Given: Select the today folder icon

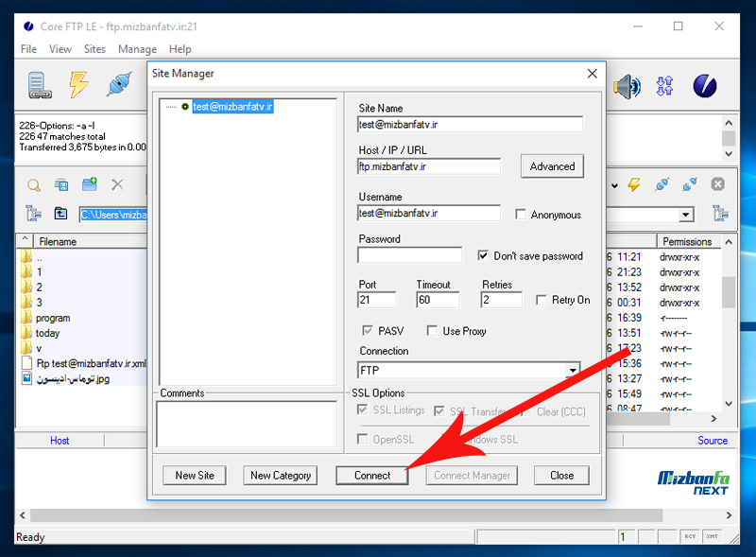Looking at the screenshot, I should (26, 333).
